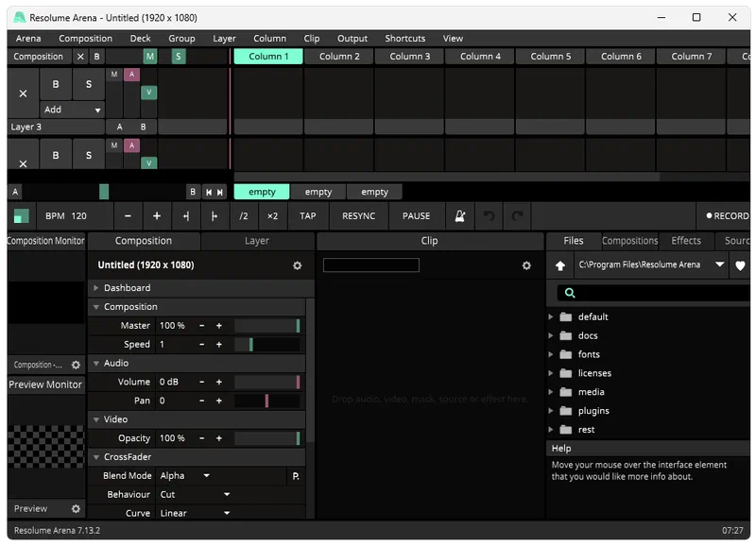Screen dimensions: 756x546
Task: Collapse the CrossFader section
Action: (x=96, y=457)
